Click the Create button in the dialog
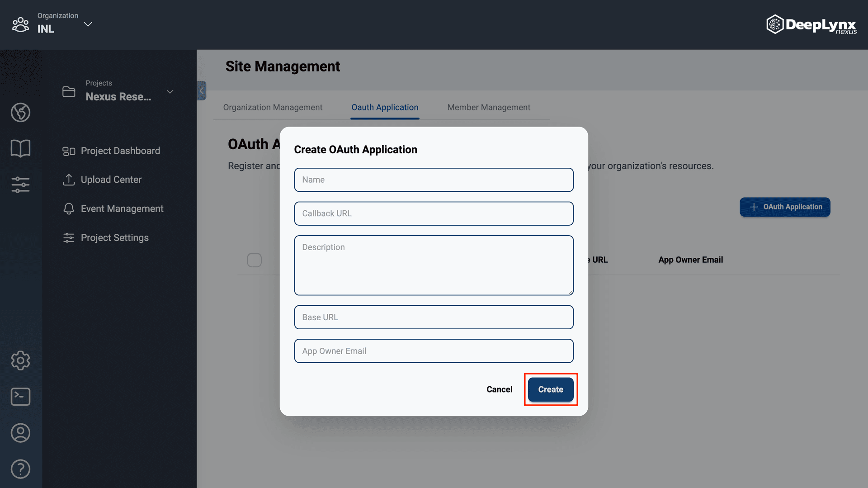The image size is (868, 488). tap(550, 389)
